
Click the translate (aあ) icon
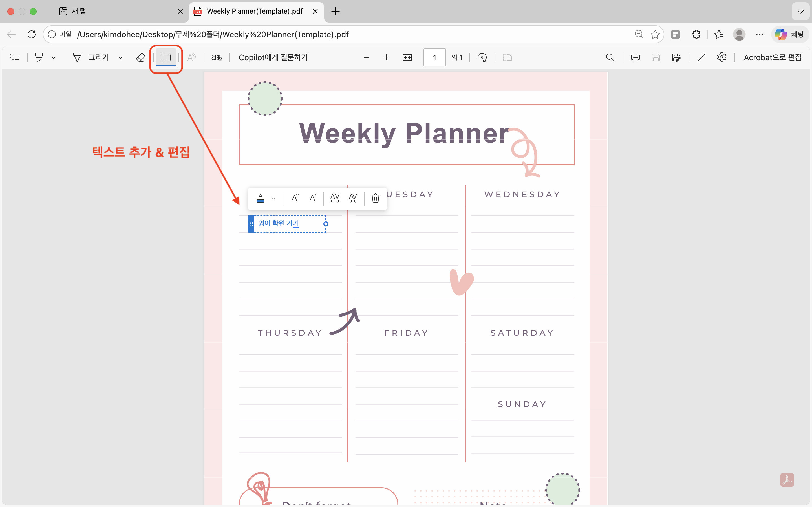click(x=217, y=57)
